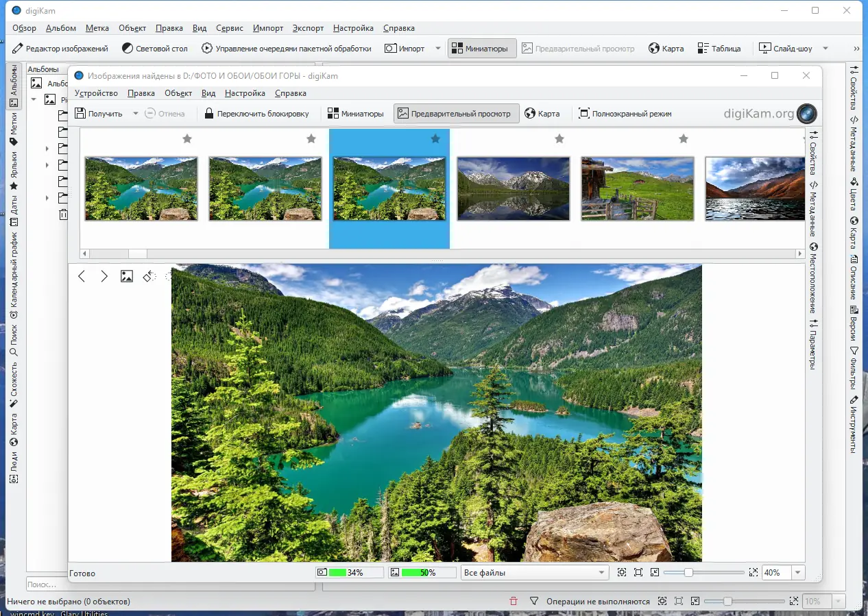Click zoom-to-fit icon in import status bar
Screen dimensions: 868x616
tap(622, 572)
